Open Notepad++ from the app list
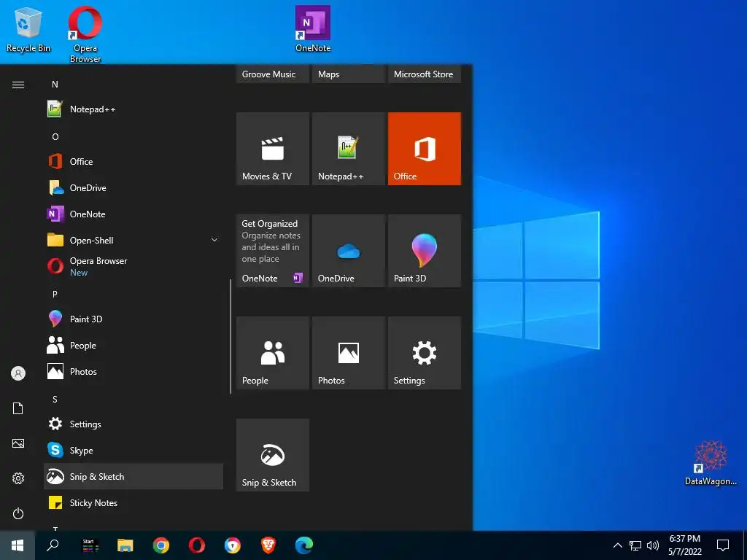Image resolution: width=747 pixels, height=560 pixels. click(x=133, y=109)
